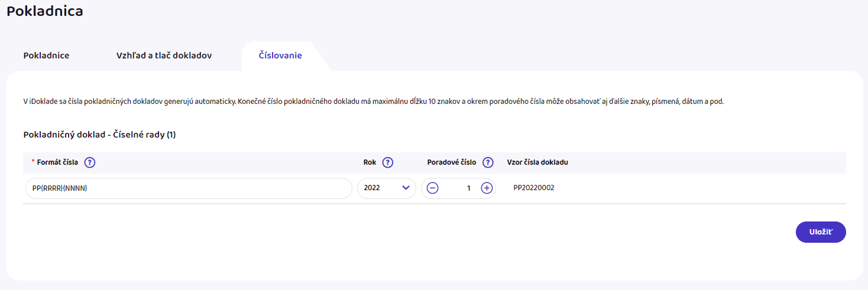
Task: Open the Pokladnice tab
Action: click(47, 56)
